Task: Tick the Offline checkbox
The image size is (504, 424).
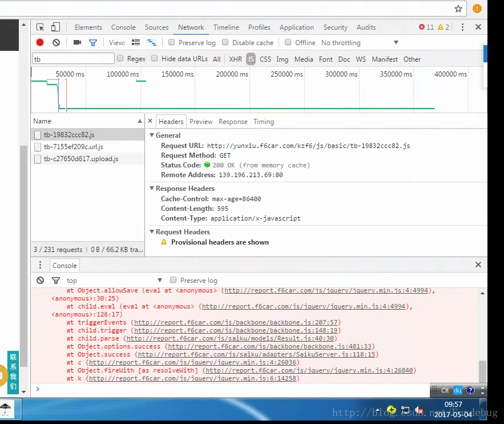Action: pos(288,42)
